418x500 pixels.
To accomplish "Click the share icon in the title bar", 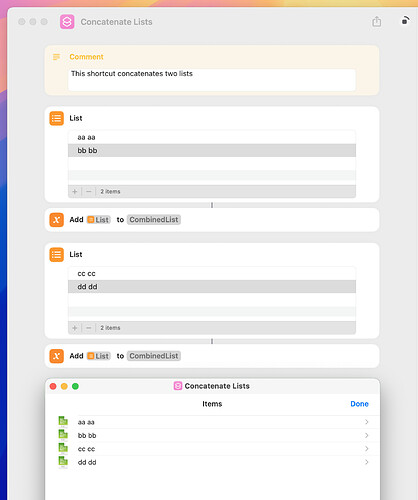I will [377, 21].
